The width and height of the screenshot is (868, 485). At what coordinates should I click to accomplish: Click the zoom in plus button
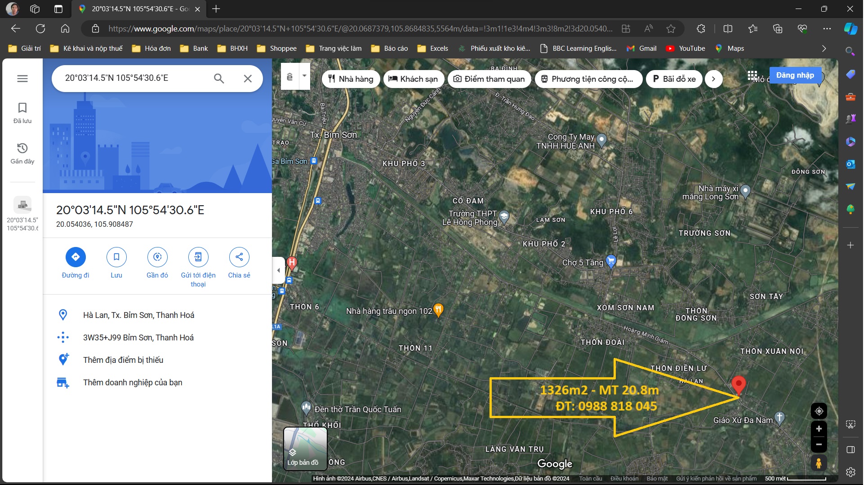[819, 429]
